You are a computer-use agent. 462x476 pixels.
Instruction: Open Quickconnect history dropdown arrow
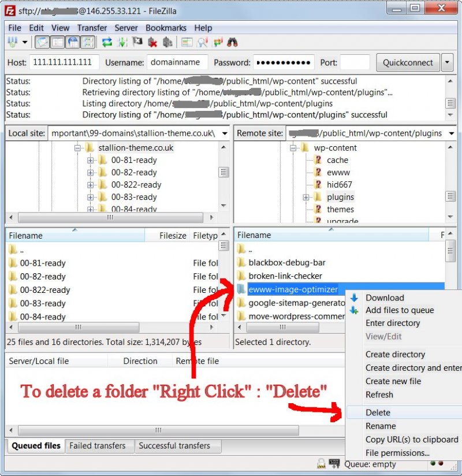[x=447, y=62]
